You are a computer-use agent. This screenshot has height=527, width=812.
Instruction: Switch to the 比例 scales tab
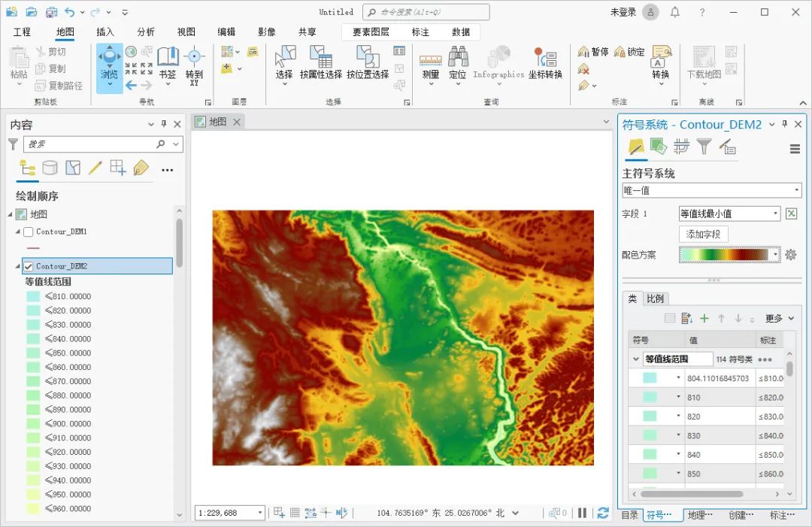tap(655, 298)
